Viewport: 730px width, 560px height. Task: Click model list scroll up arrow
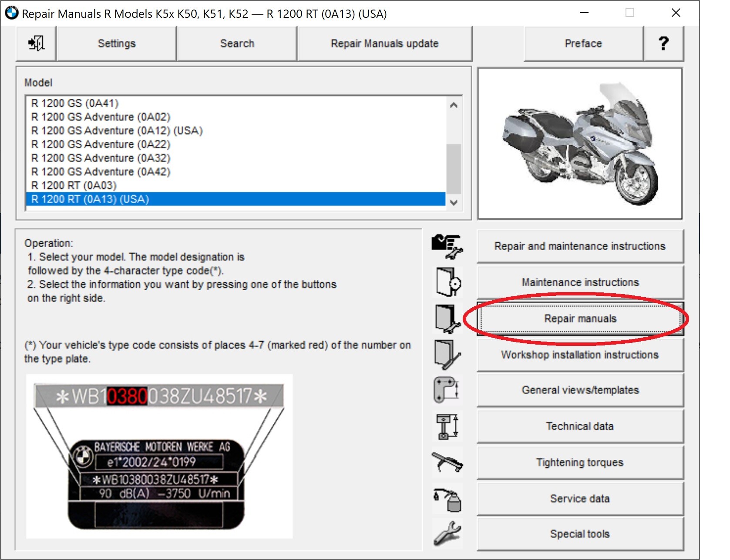click(x=454, y=105)
